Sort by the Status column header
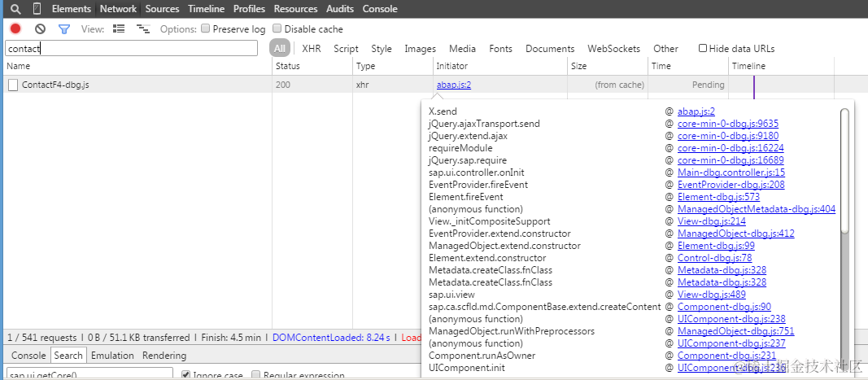Image resolution: width=868 pixels, height=380 pixels. point(312,66)
